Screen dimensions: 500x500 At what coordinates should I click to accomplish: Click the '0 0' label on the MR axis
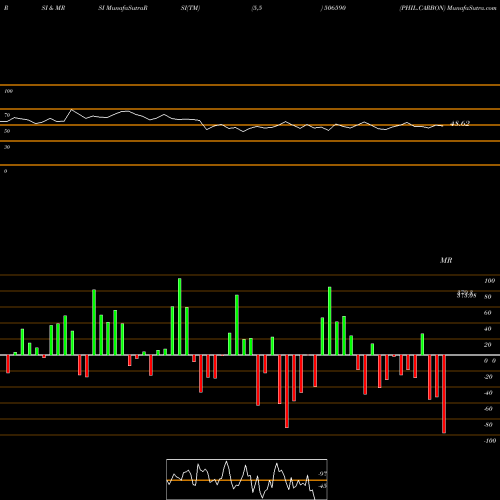490,361
